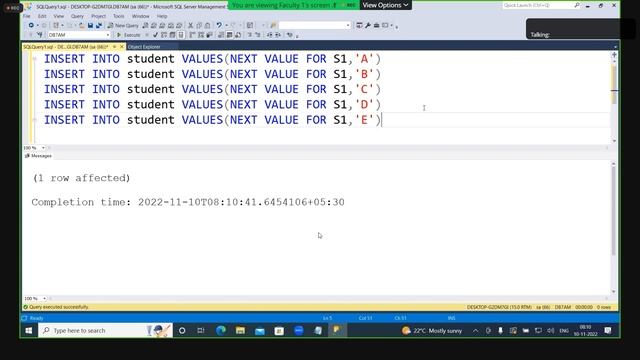640x360 pixels.
Task: Click the volume speaker tray icon
Action: click(551, 331)
